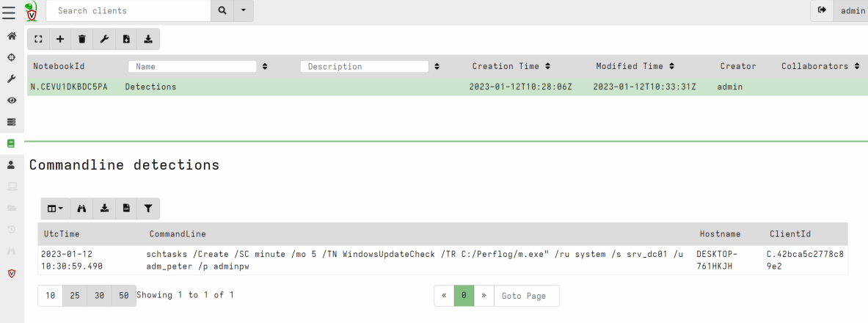Click the download notebook export icon

[148, 39]
